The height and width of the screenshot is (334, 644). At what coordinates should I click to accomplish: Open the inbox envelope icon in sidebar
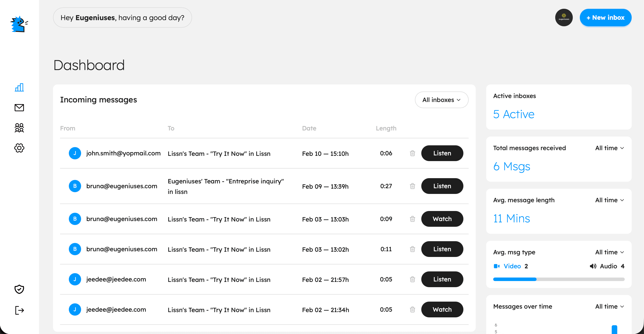tap(19, 108)
